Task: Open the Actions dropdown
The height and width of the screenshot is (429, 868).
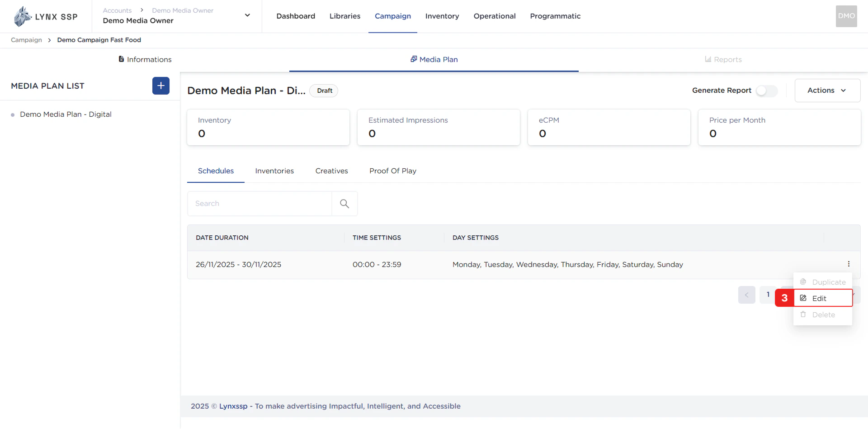Action: click(x=827, y=91)
